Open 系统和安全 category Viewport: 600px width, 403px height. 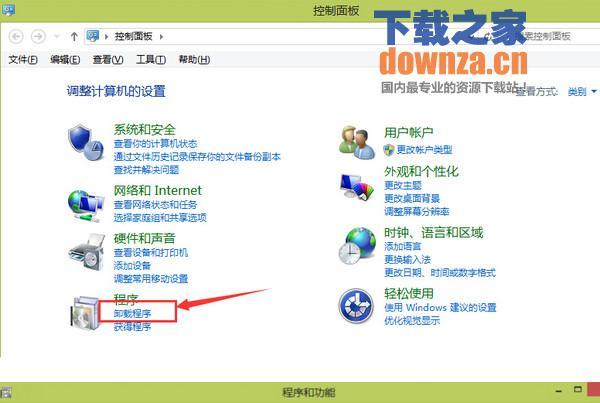point(144,130)
